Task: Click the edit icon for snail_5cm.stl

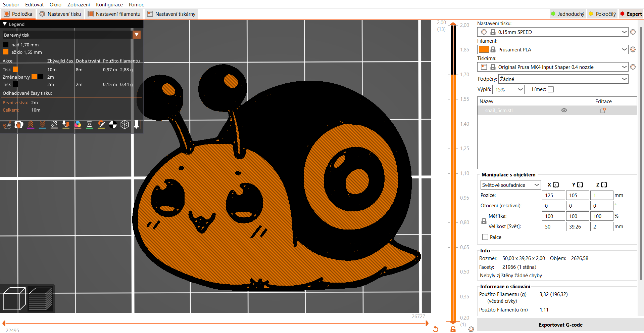Action: pos(603,110)
